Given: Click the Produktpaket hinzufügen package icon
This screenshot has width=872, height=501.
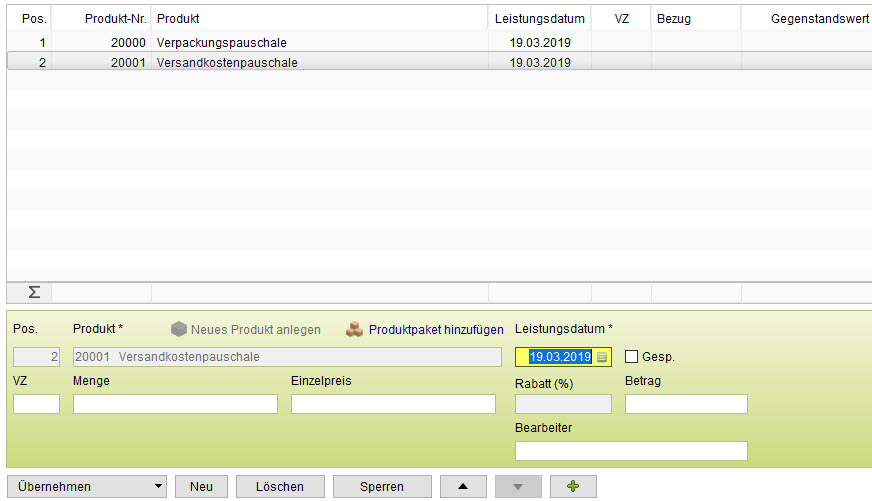Looking at the screenshot, I should point(354,329).
